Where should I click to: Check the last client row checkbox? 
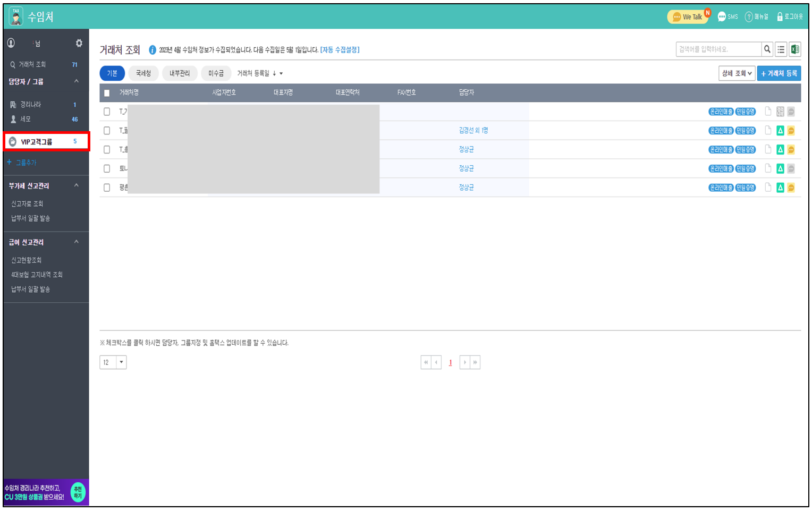coord(107,188)
